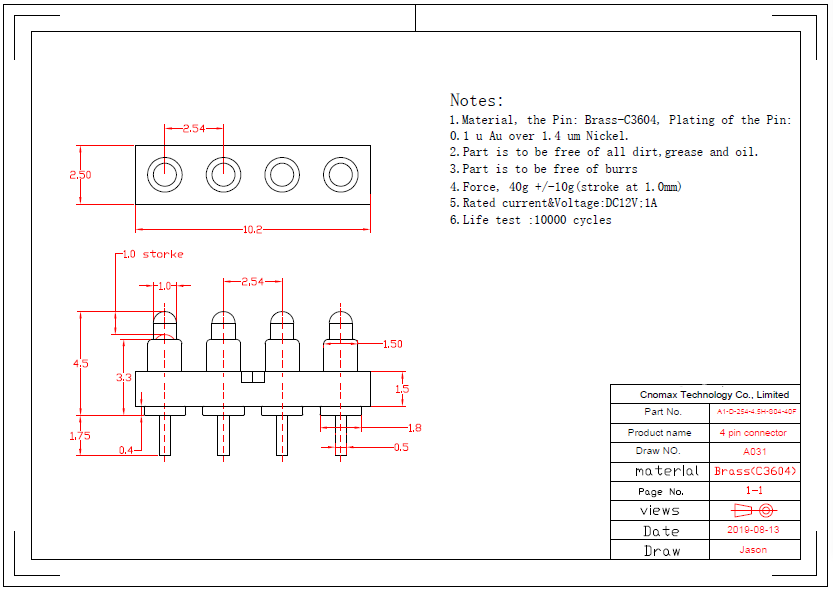Click the 'Part No.' label cell

(x=662, y=412)
